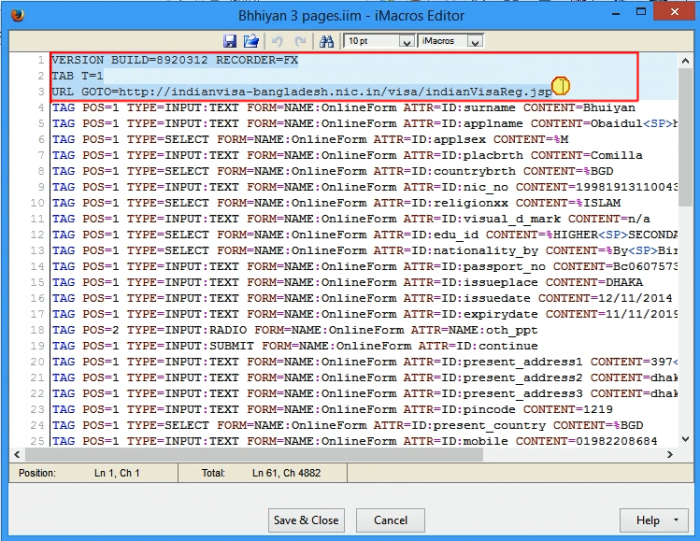Viewport: 700px width, 541px height.
Task: Click the Open file folder icon
Action: click(x=251, y=41)
